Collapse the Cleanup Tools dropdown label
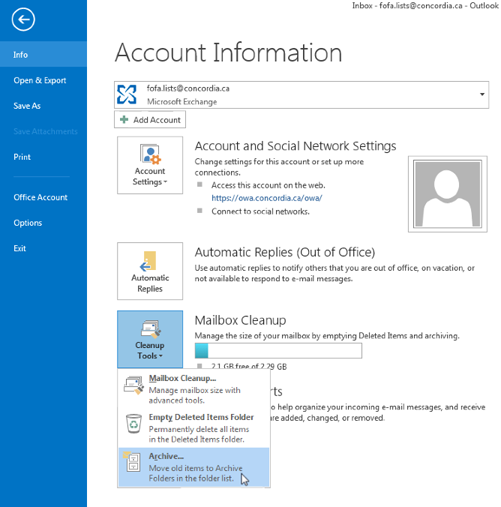501x507 pixels. coord(150,351)
